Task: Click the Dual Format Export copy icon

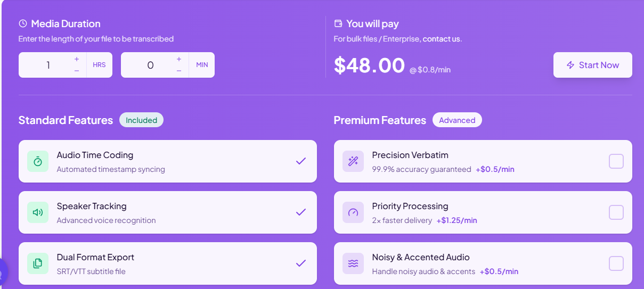Action: click(38, 263)
